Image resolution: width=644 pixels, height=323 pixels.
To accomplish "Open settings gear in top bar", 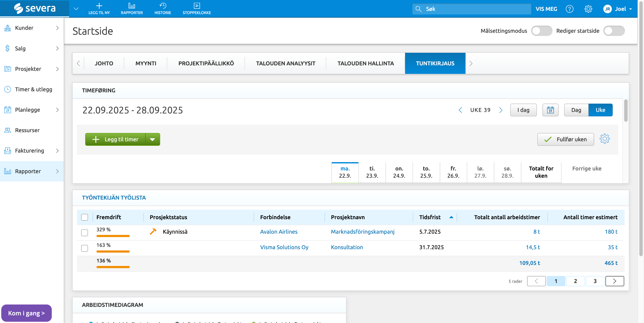I will pyautogui.click(x=588, y=9).
